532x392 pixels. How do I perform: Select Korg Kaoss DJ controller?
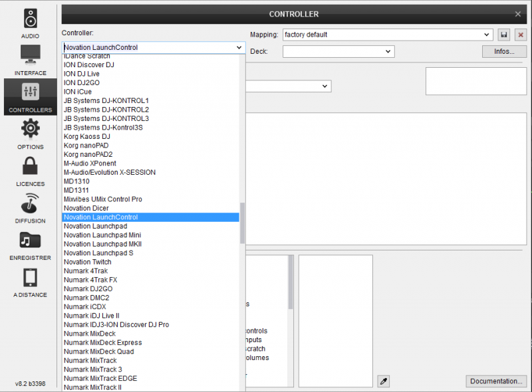[x=151, y=136]
